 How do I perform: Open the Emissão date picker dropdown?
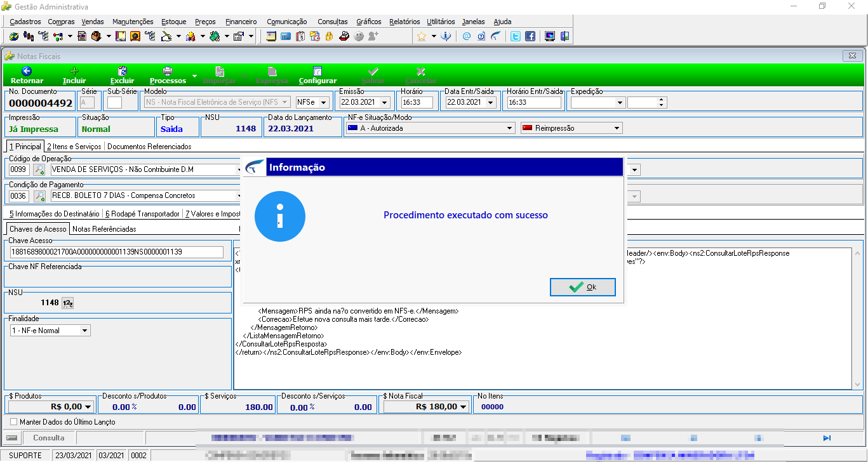tap(385, 102)
